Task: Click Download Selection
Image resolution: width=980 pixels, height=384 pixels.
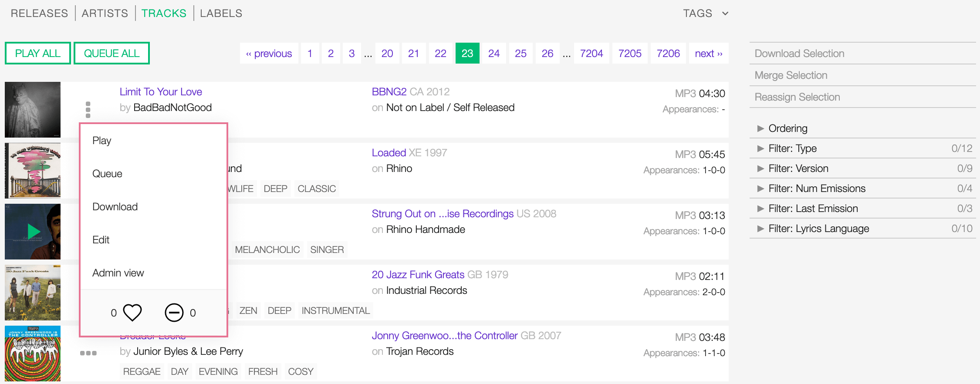Action: (x=862, y=54)
